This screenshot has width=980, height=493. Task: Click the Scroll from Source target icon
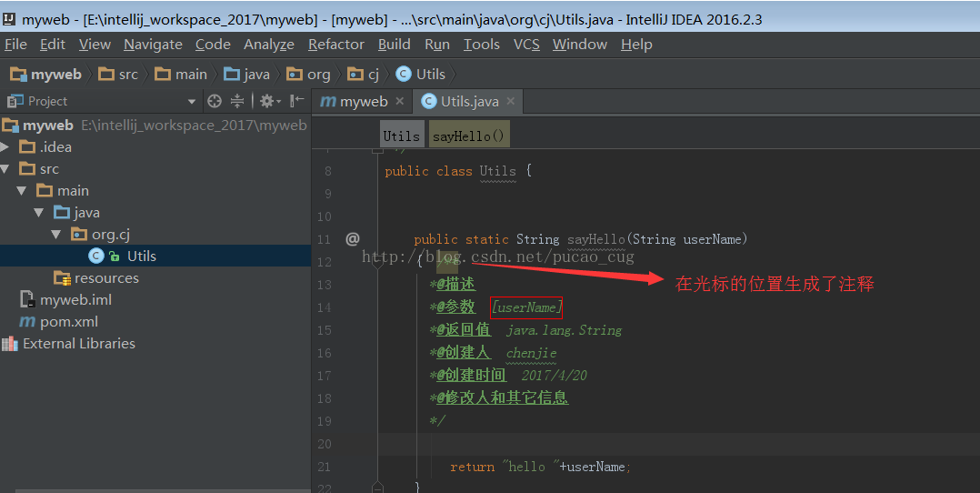[x=215, y=101]
